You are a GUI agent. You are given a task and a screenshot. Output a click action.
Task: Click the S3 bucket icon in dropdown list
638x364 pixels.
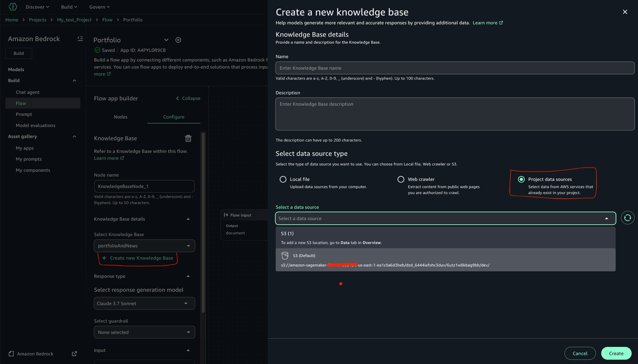285,255
